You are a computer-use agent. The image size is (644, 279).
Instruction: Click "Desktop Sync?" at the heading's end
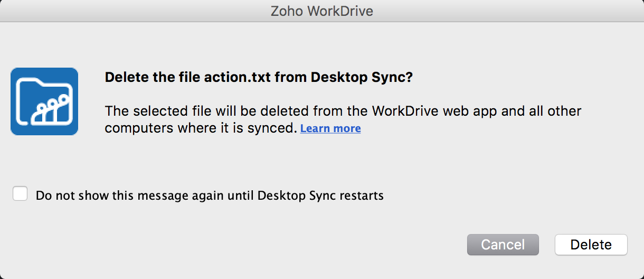362,77
